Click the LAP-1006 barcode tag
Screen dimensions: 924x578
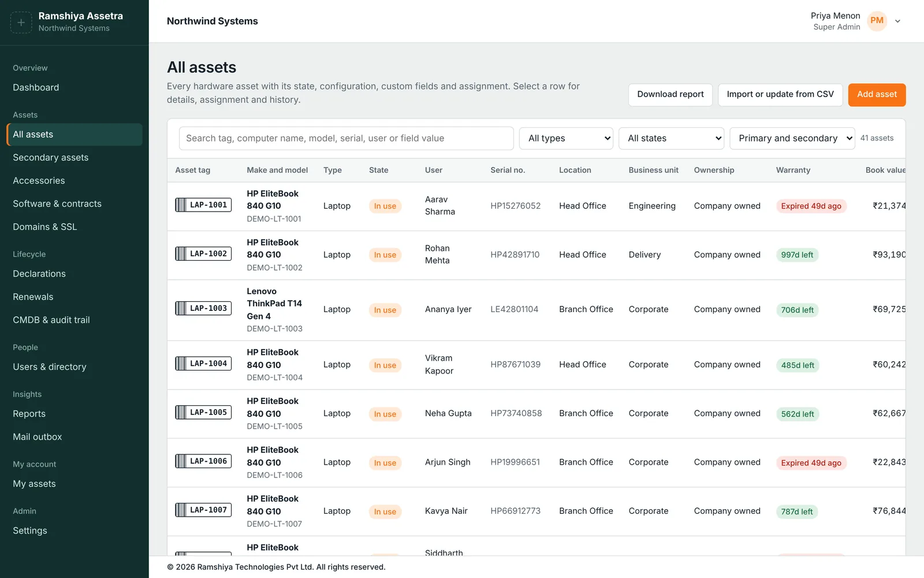pos(203,461)
